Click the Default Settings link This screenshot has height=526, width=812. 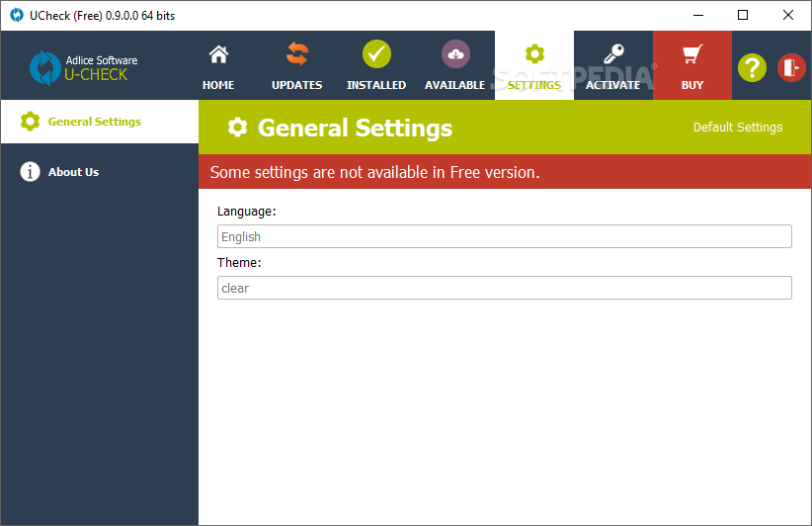click(738, 128)
